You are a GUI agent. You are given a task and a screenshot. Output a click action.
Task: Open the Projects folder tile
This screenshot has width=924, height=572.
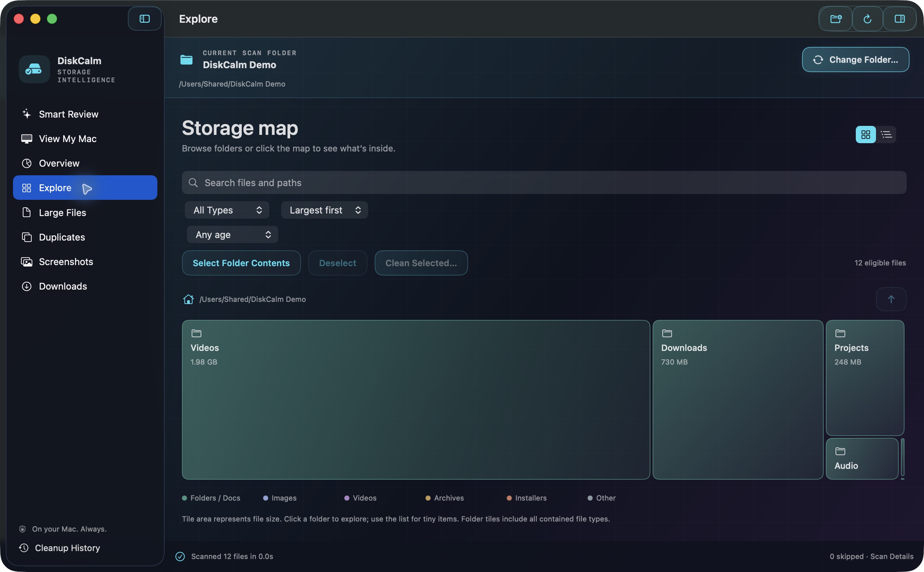pos(865,378)
